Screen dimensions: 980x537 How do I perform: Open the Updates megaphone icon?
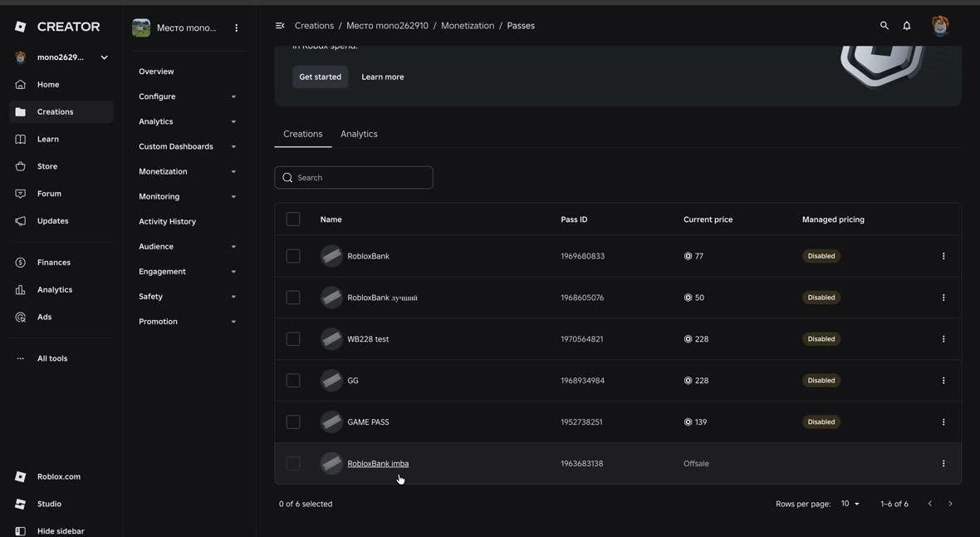(x=20, y=221)
